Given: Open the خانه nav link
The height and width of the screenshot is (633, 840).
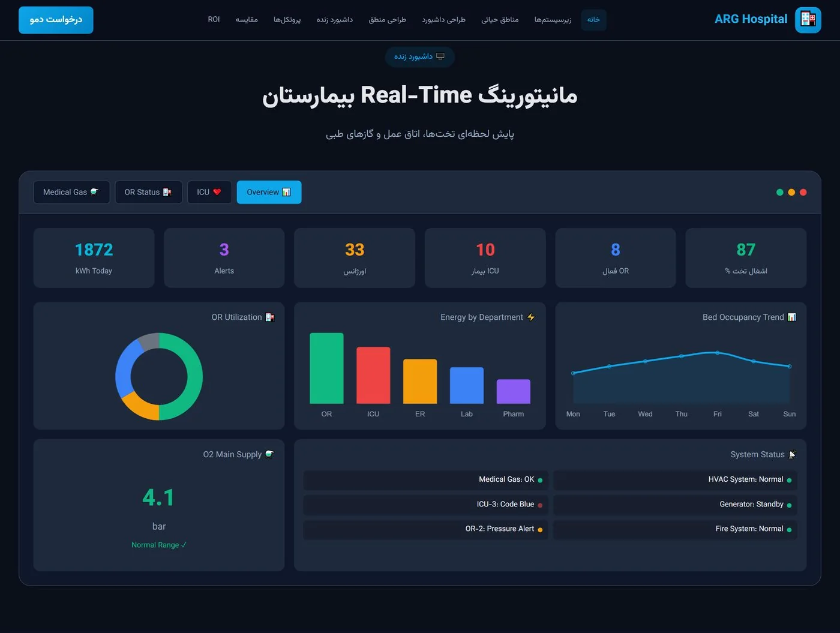Looking at the screenshot, I should [x=593, y=20].
